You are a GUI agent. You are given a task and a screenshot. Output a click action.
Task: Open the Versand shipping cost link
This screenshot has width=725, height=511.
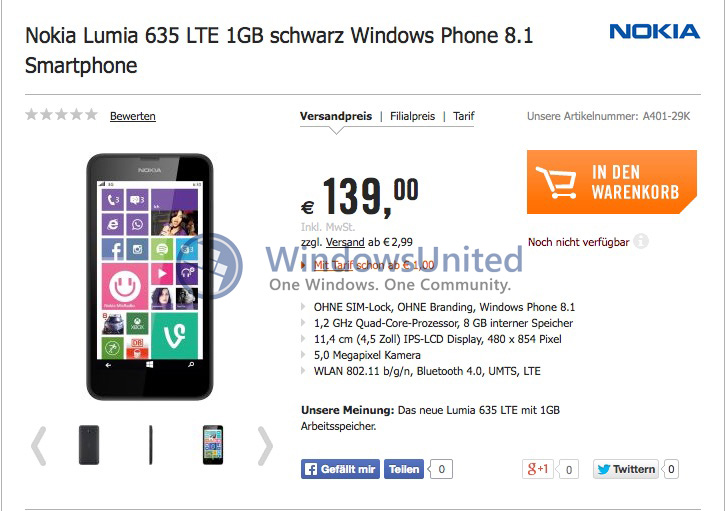click(345, 242)
